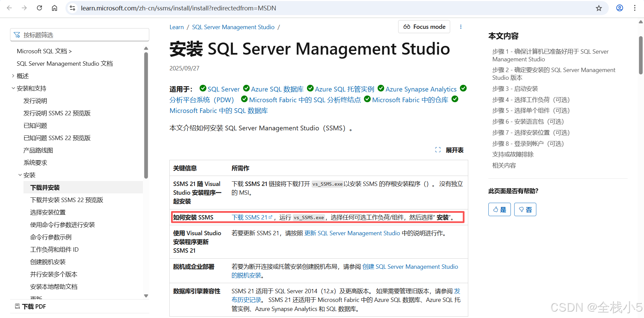Jump to 步骤 3 - 启动安装 in contents
644x318 pixels.
(x=515, y=88)
